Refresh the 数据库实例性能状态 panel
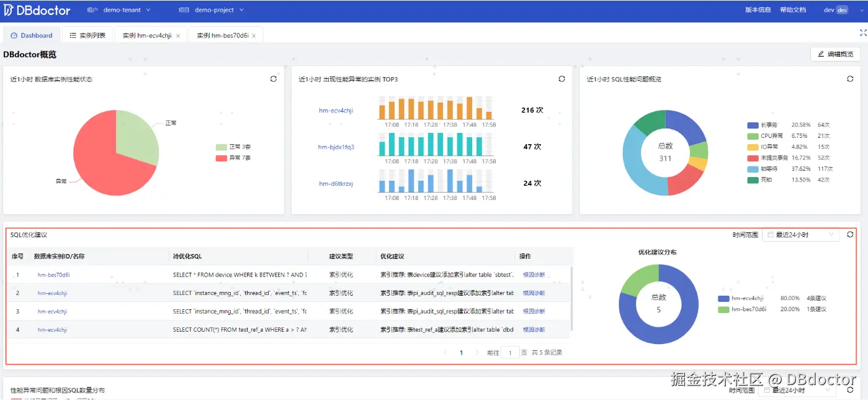Image resolution: width=868 pixels, height=400 pixels. click(274, 79)
